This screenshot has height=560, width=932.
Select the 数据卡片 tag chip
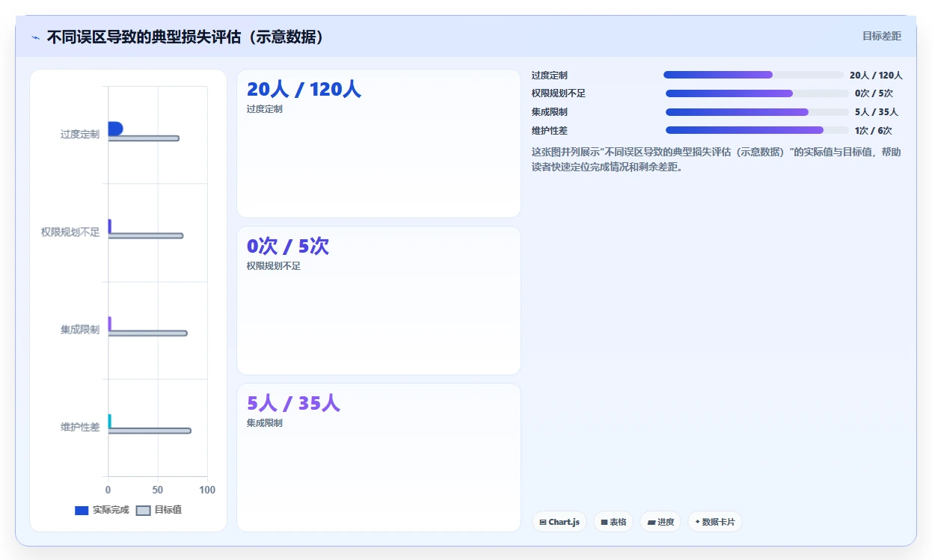pyautogui.click(x=714, y=522)
